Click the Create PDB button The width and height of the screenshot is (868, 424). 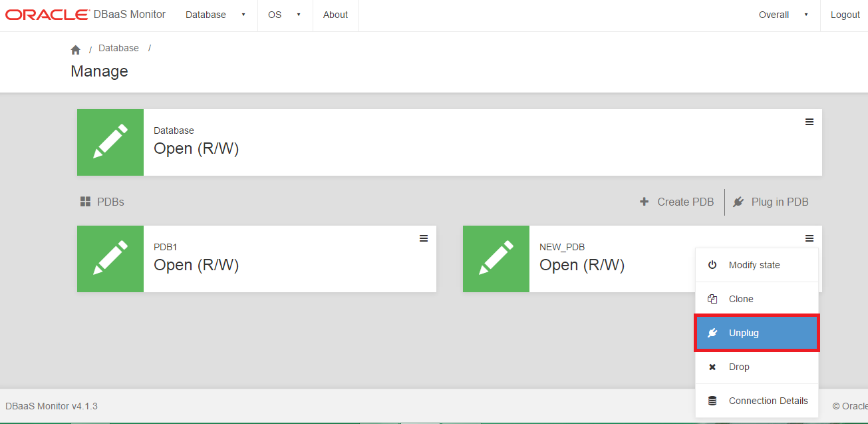coord(677,202)
